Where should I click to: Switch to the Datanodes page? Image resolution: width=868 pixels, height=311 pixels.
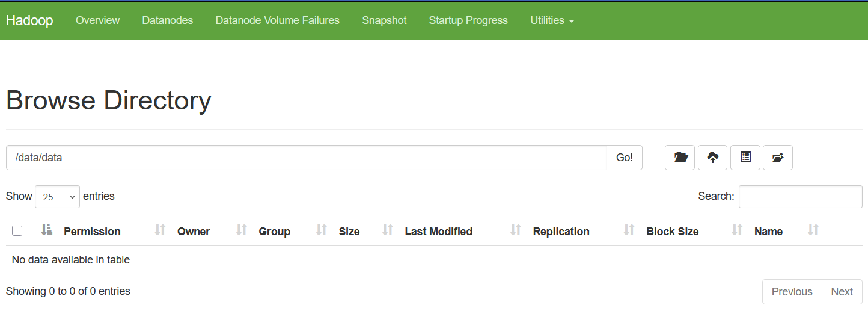[x=167, y=20]
